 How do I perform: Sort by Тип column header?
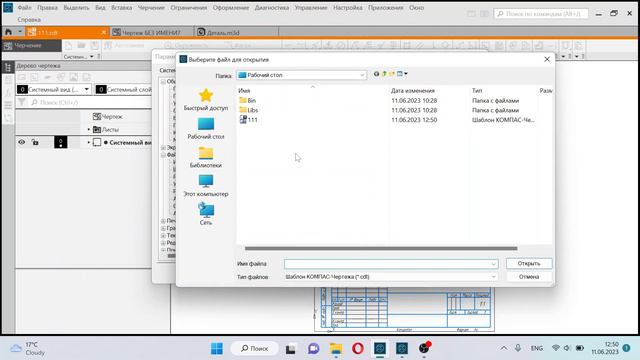click(477, 91)
